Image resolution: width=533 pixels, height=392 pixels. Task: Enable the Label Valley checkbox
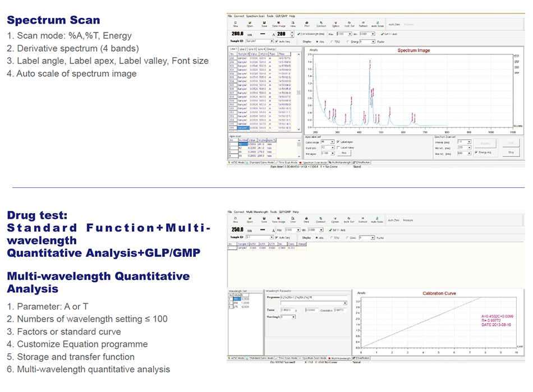(x=338, y=148)
